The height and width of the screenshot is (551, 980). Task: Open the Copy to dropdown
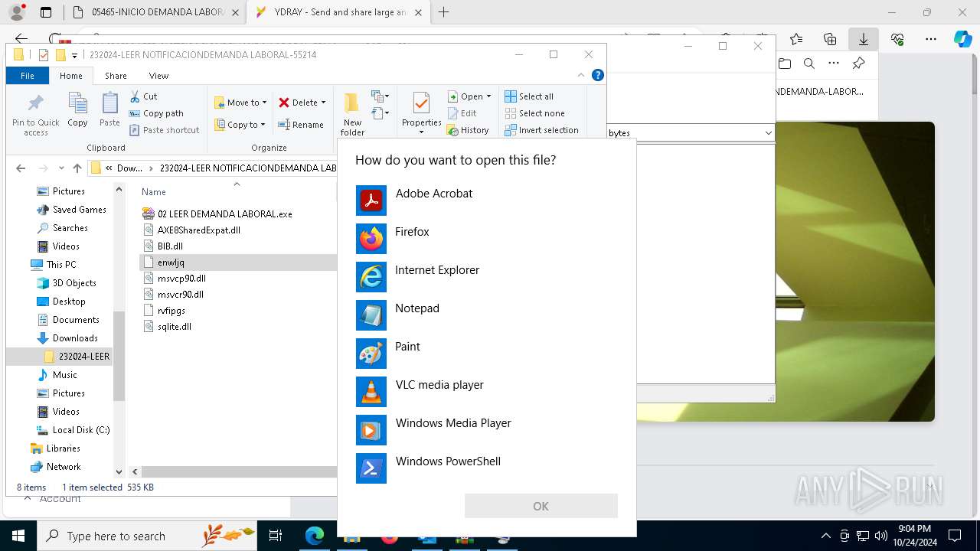coord(240,125)
